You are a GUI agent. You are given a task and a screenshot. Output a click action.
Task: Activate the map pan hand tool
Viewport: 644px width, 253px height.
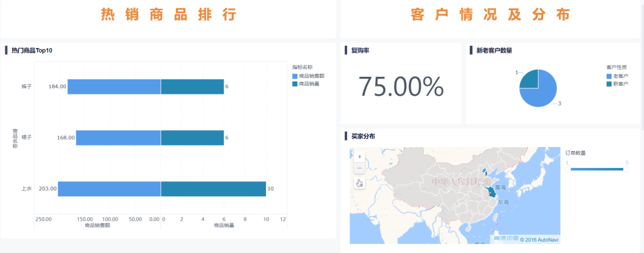pyautogui.click(x=360, y=183)
